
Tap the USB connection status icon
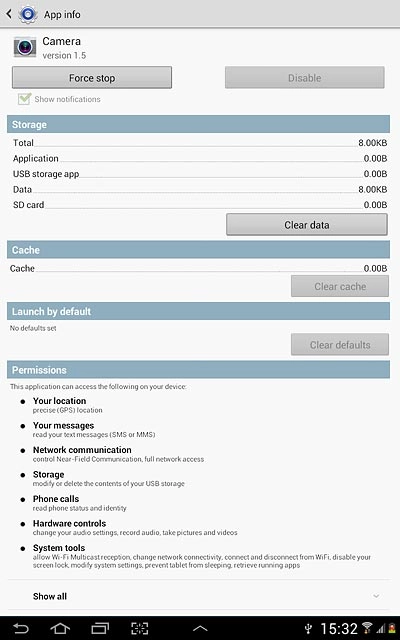tap(309, 629)
